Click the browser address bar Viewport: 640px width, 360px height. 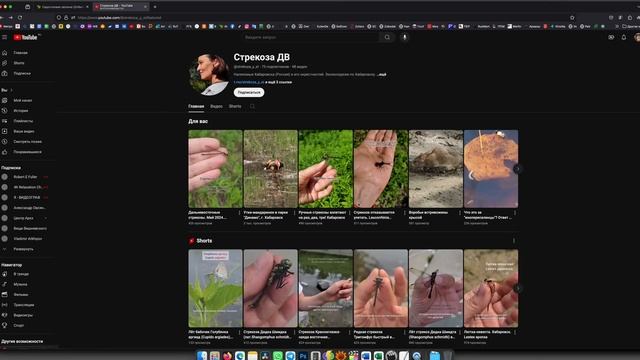click(x=310, y=18)
